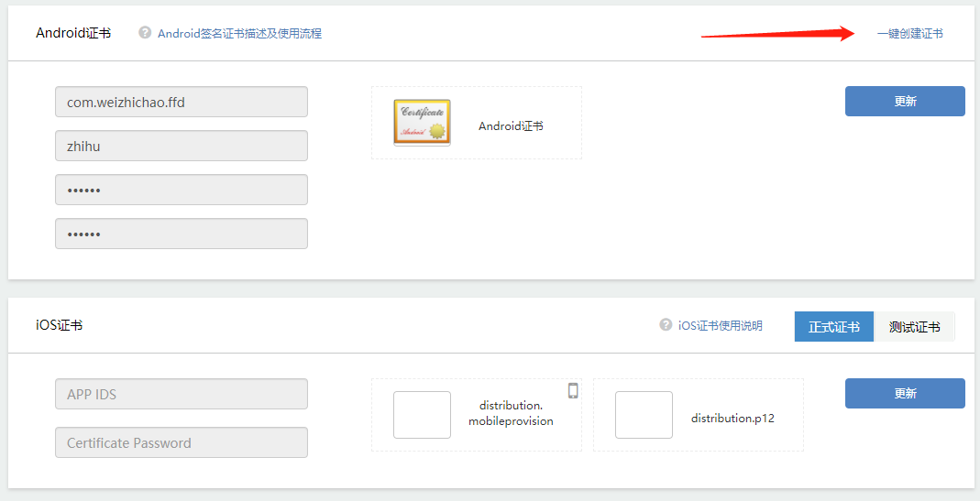Click the second masked password field
Screen dimensions: 980x501
(x=182, y=234)
